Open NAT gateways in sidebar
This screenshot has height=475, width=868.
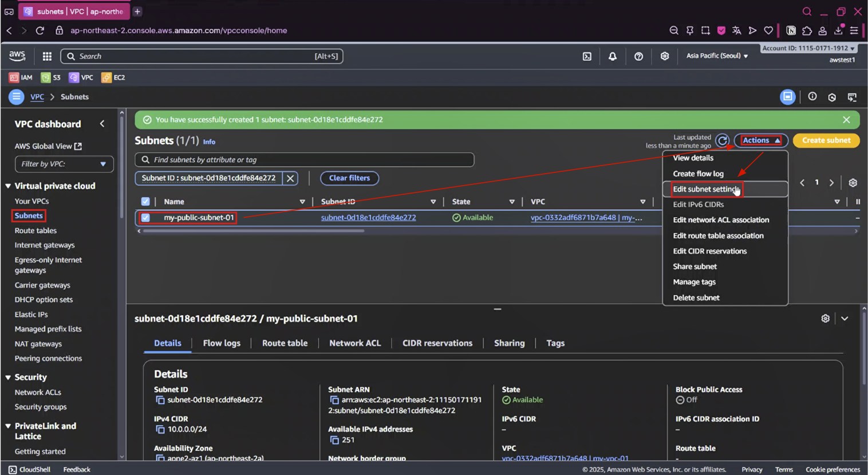click(38, 344)
